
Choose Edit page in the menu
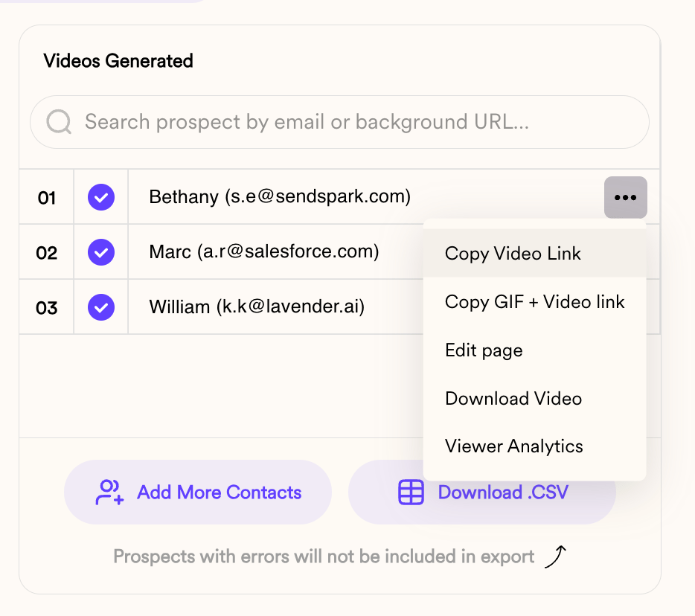pyautogui.click(x=534, y=350)
